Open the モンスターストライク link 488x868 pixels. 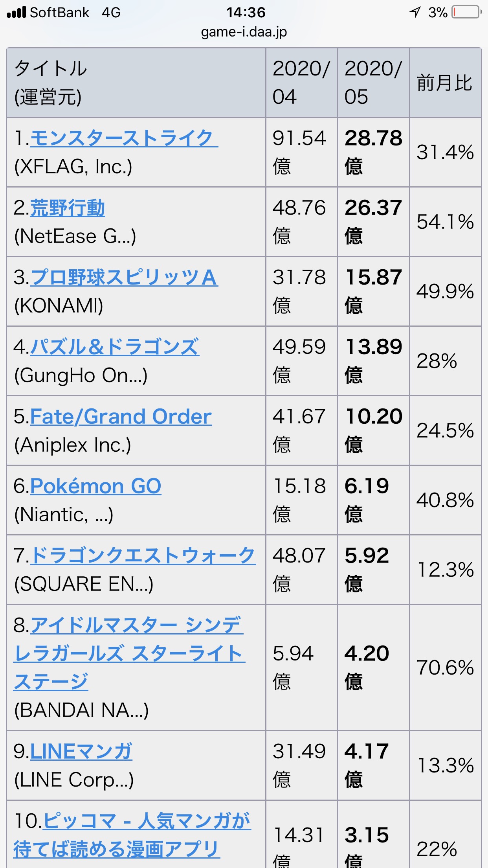coord(124,138)
